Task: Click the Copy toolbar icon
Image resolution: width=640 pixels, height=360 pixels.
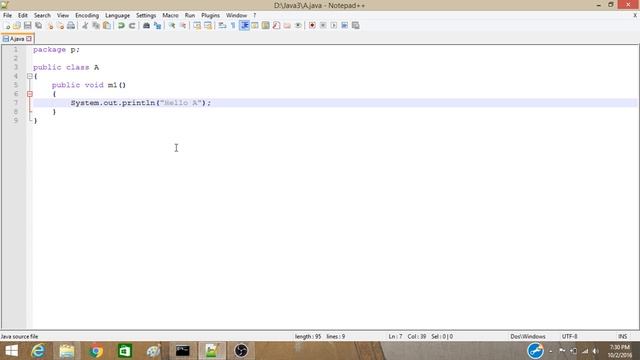Action: coord(96,26)
